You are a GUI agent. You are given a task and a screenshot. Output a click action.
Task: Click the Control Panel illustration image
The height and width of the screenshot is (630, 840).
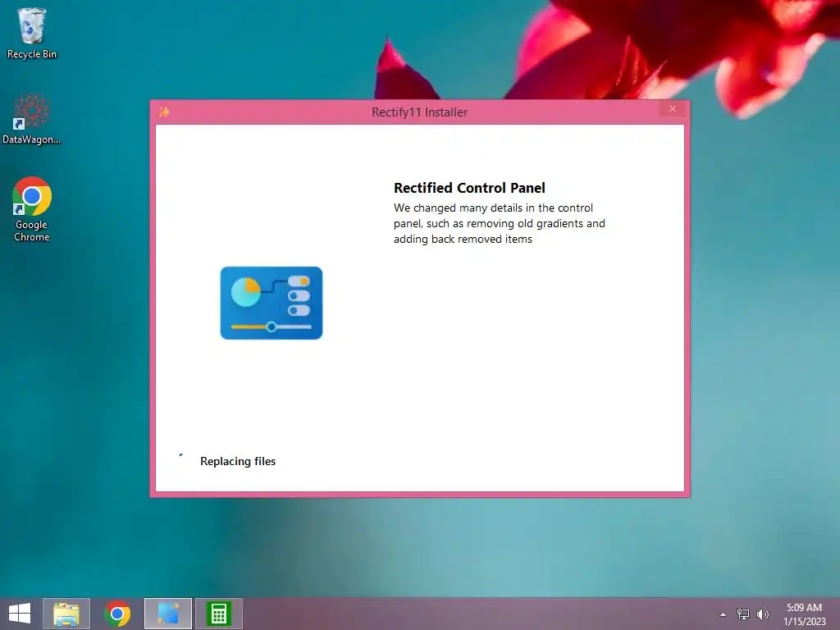click(272, 304)
